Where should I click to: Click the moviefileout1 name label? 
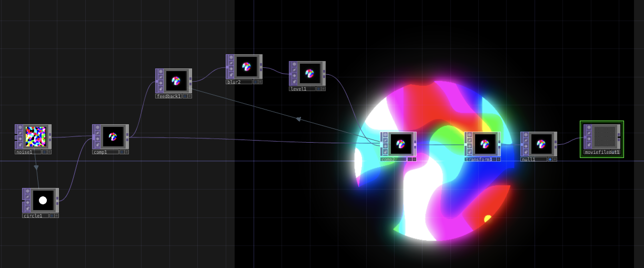[602, 152]
